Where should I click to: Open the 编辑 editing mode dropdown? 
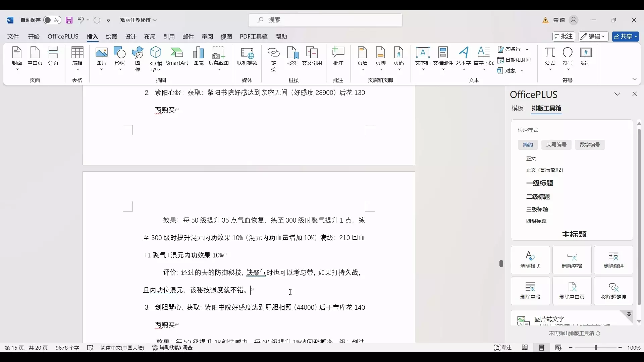(x=593, y=37)
